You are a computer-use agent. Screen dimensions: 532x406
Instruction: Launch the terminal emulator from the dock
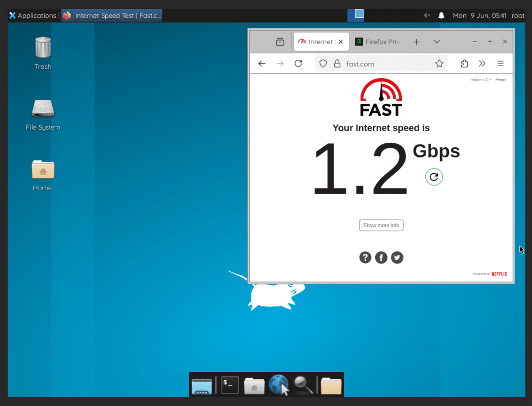pyautogui.click(x=230, y=385)
